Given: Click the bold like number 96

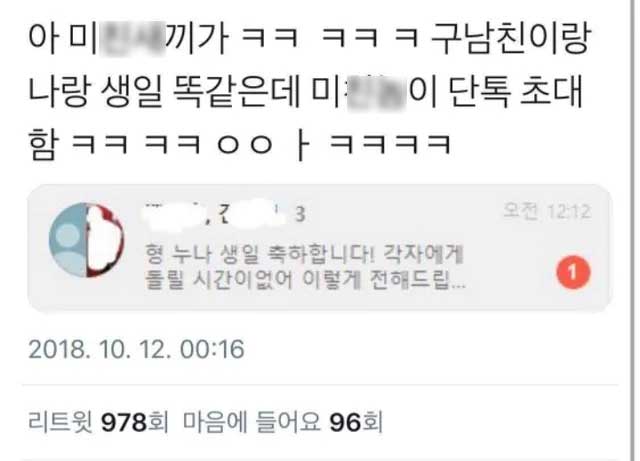Looking at the screenshot, I should pyautogui.click(x=345, y=422).
